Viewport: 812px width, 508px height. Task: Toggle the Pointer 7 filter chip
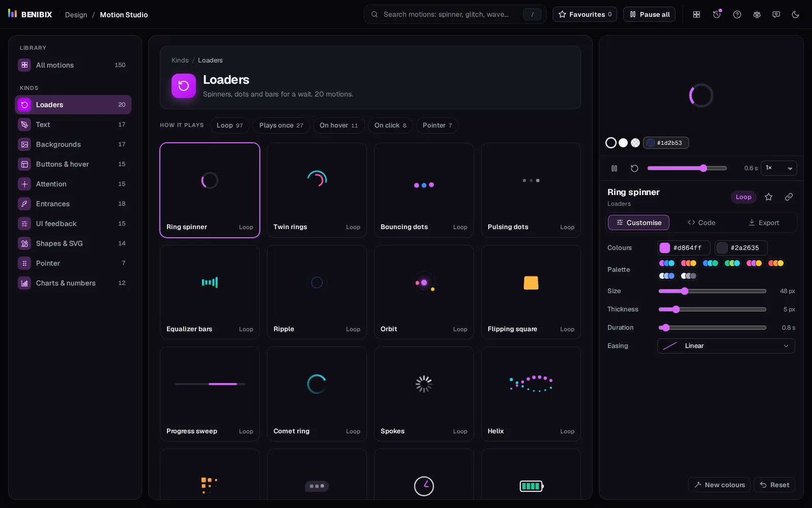437,125
